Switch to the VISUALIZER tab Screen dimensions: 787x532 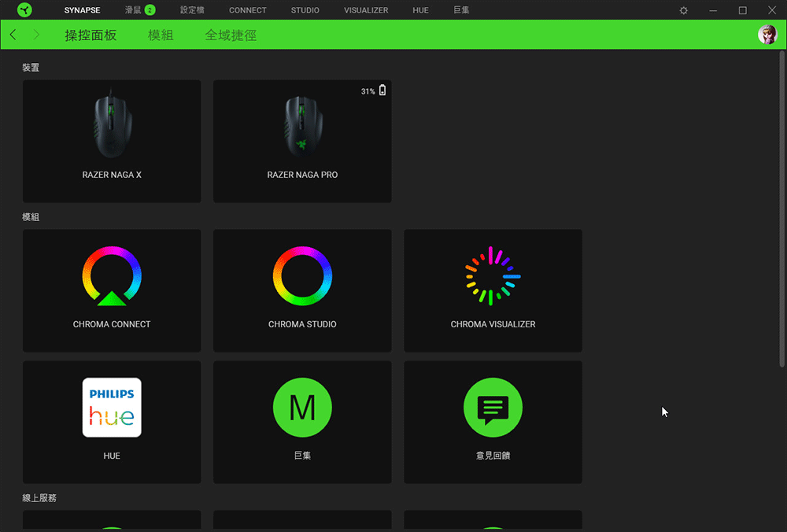366,10
